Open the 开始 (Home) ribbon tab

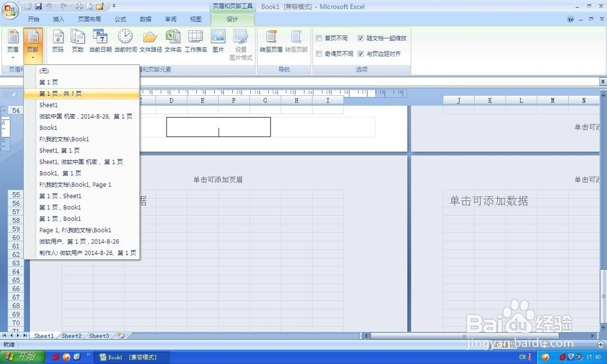33,19
